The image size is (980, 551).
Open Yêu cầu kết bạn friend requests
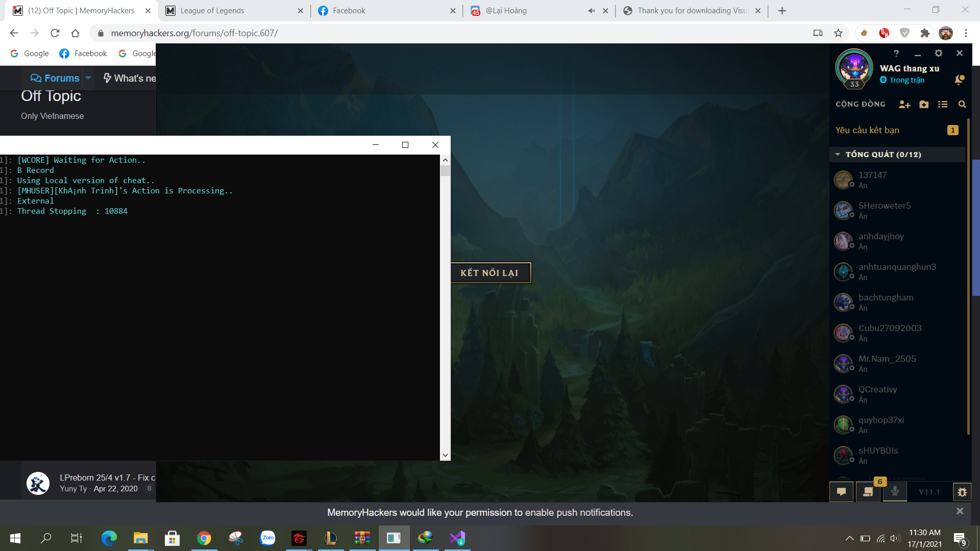click(x=897, y=130)
